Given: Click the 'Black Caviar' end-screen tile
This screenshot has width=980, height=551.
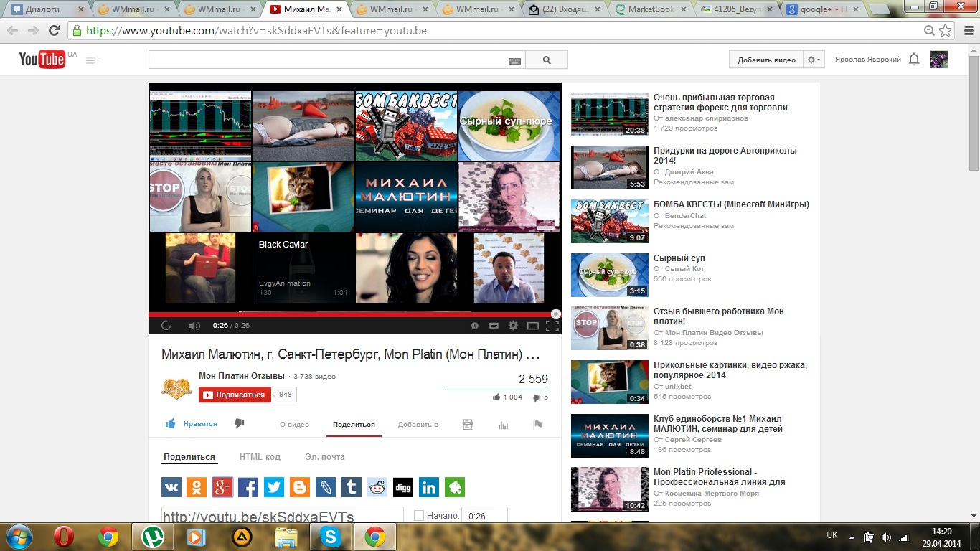Looking at the screenshot, I should (x=303, y=268).
